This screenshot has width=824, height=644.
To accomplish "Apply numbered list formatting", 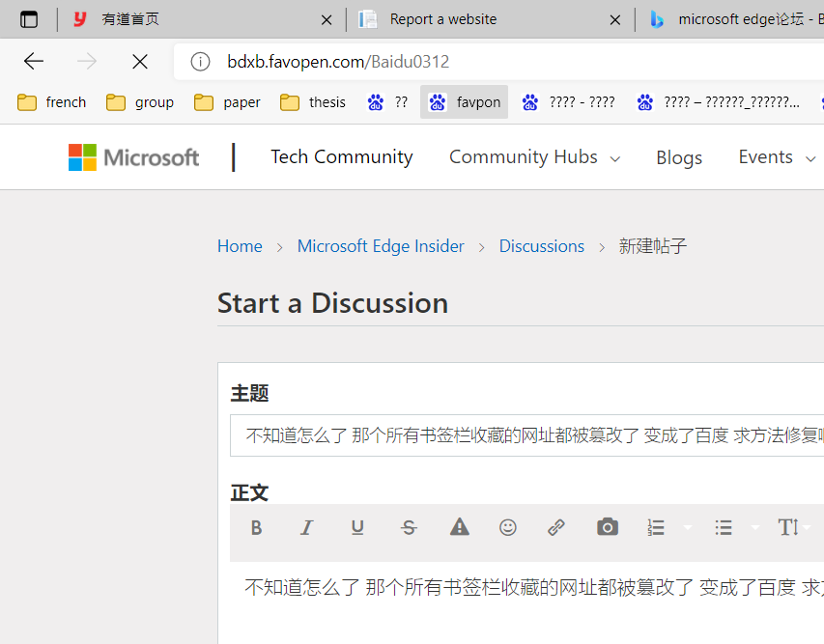I will click(656, 527).
